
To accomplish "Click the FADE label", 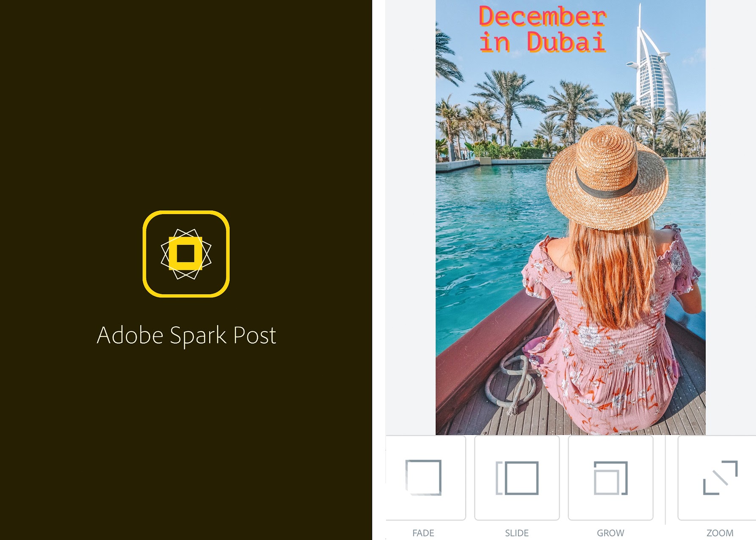I will (423, 533).
